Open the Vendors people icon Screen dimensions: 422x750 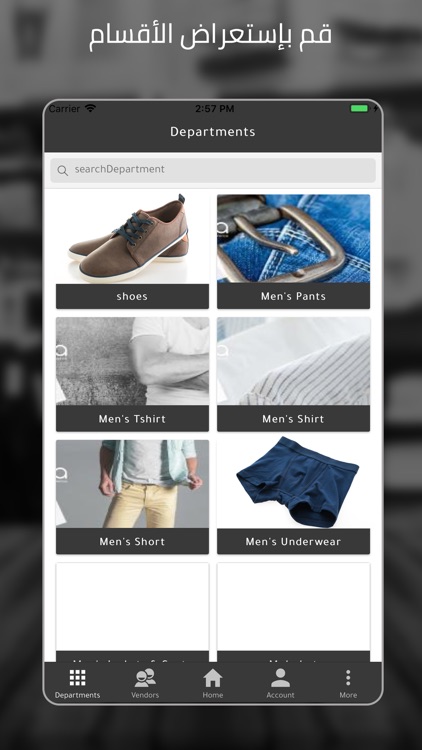(x=145, y=677)
